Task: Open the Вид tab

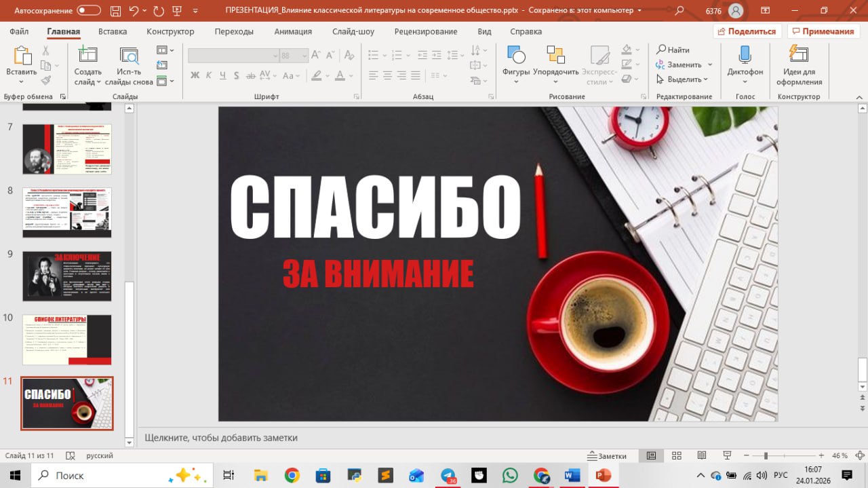Action: point(484,31)
